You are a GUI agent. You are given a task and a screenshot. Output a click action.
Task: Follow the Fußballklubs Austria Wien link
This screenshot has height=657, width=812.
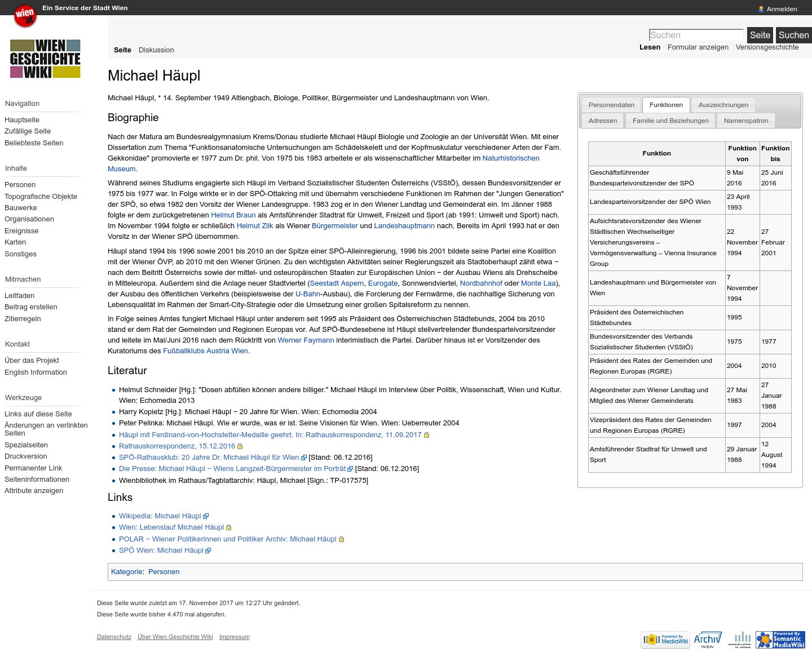[205, 351]
